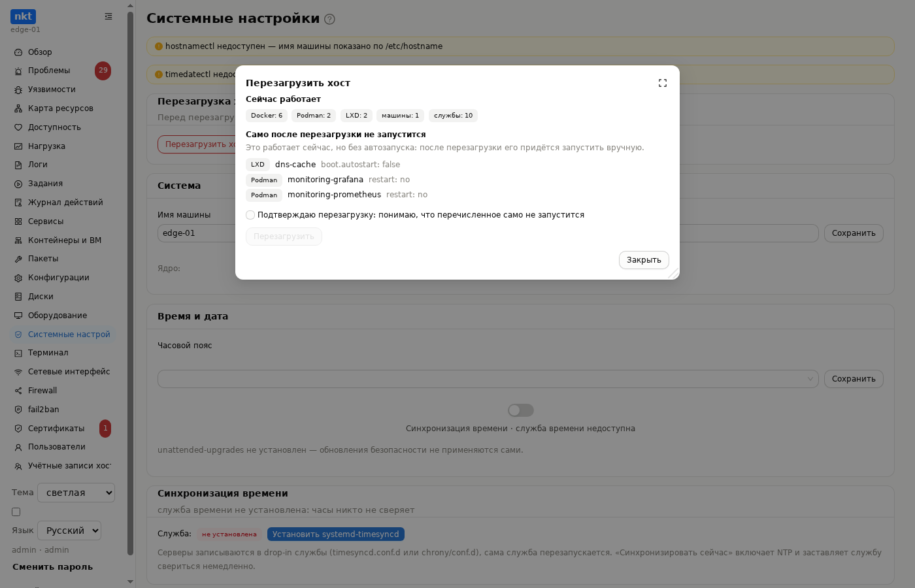
Task: Click Установить systemd-timesyncd button
Action: (336, 534)
